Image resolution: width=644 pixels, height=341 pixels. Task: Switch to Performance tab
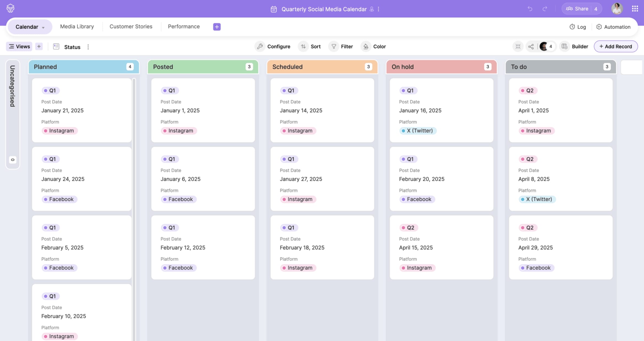[184, 26]
